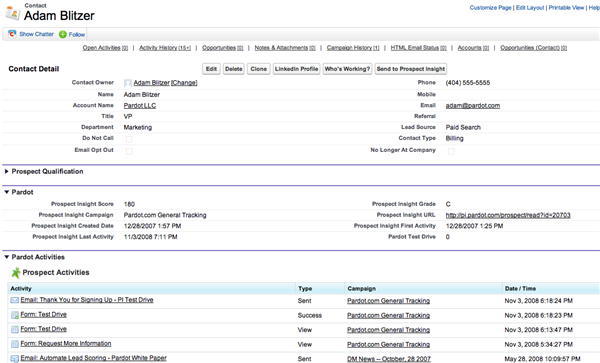The height and width of the screenshot is (363, 600).
Task: Click the Who's Working? button
Action: coord(347,69)
